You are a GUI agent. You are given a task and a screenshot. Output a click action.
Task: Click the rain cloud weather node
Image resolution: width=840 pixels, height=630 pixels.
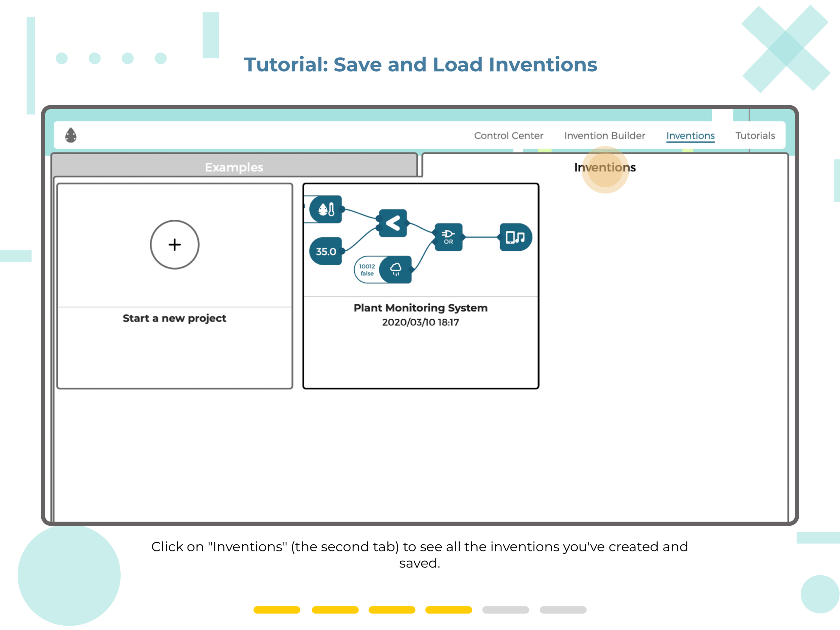click(x=396, y=269)
